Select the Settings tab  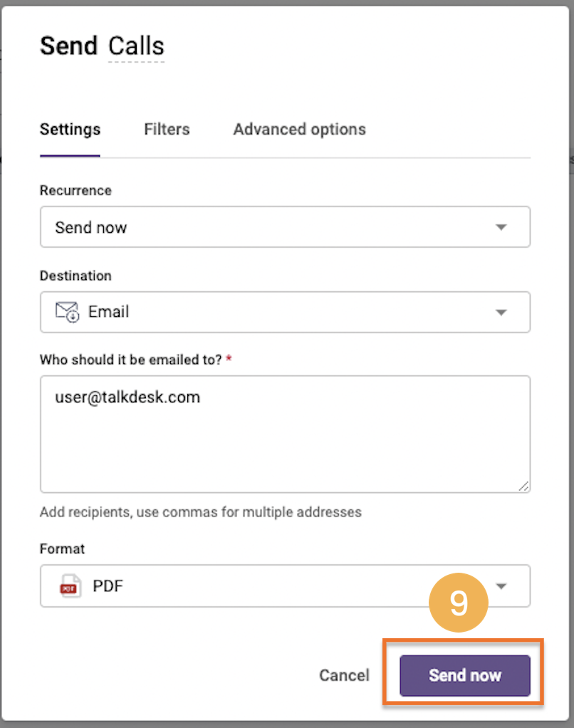[70, 129]
